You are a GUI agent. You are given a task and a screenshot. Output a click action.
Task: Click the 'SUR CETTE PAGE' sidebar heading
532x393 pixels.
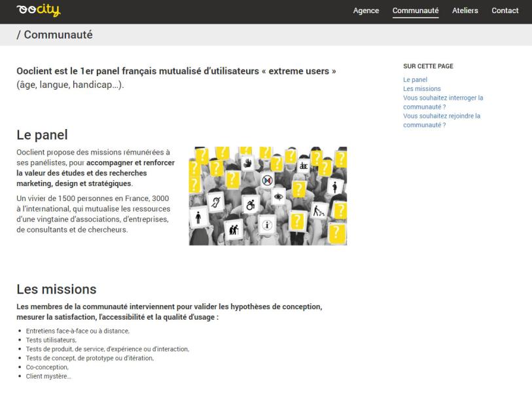(428, 66)
